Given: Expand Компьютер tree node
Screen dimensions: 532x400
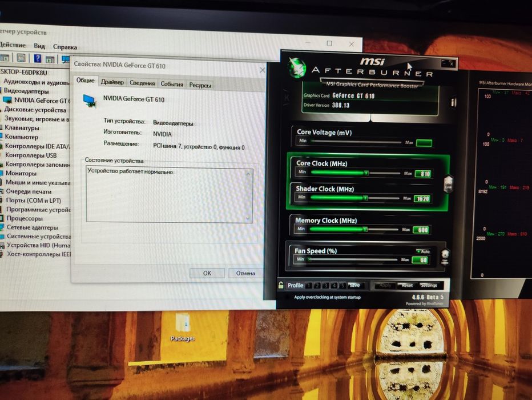Looking at the screenshot, I should pyautogui.click(x=21, y=137).
